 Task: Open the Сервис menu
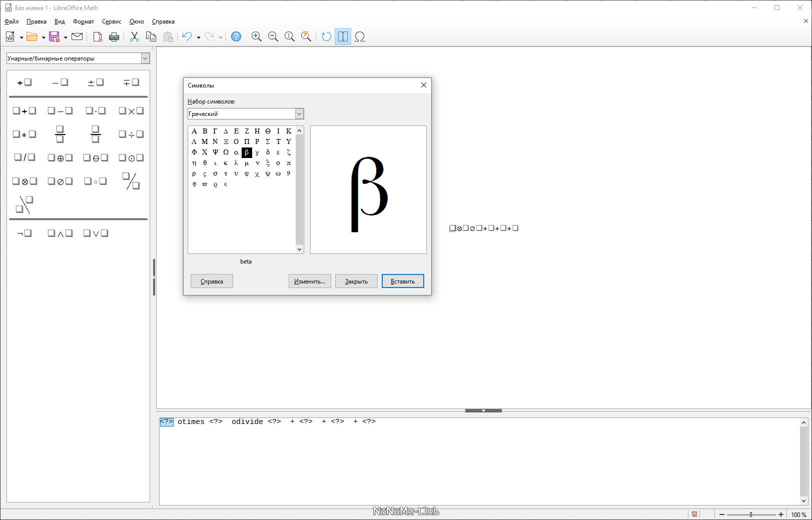(x=112, y=21)
